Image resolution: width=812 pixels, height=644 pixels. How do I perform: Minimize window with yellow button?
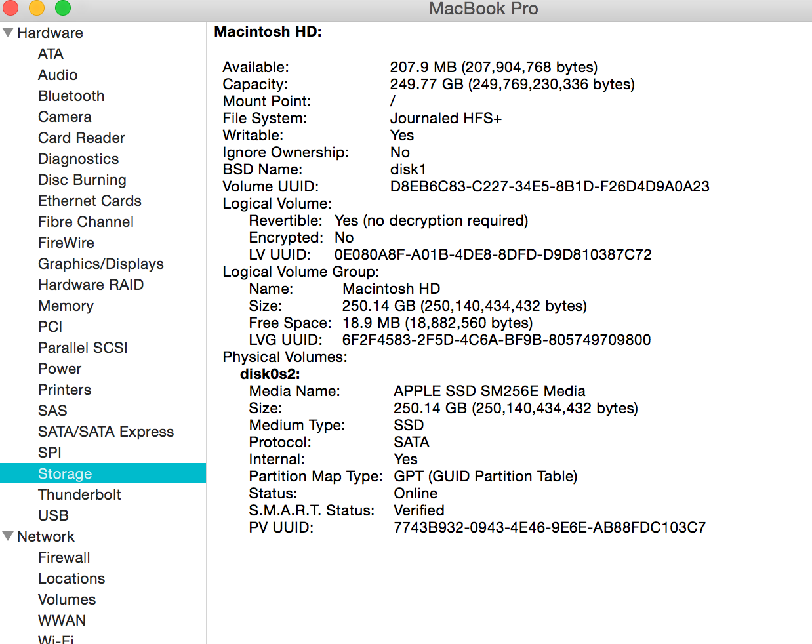(36, 7)
